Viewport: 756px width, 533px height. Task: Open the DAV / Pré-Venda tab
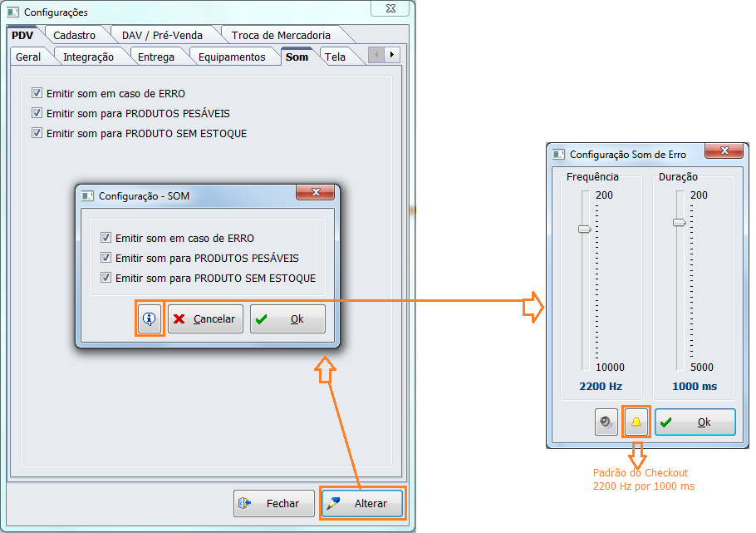coord(162,35)
